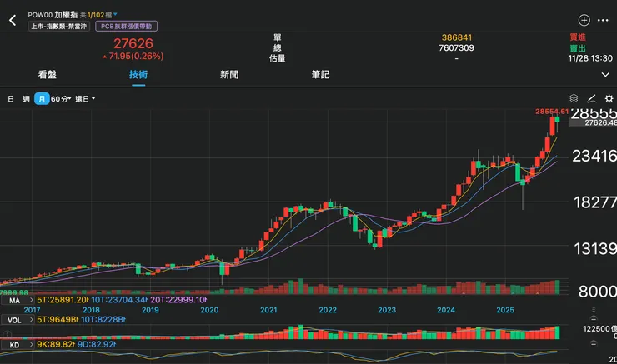Click the VOL 10T:8228B value

(x=103, y=320)
